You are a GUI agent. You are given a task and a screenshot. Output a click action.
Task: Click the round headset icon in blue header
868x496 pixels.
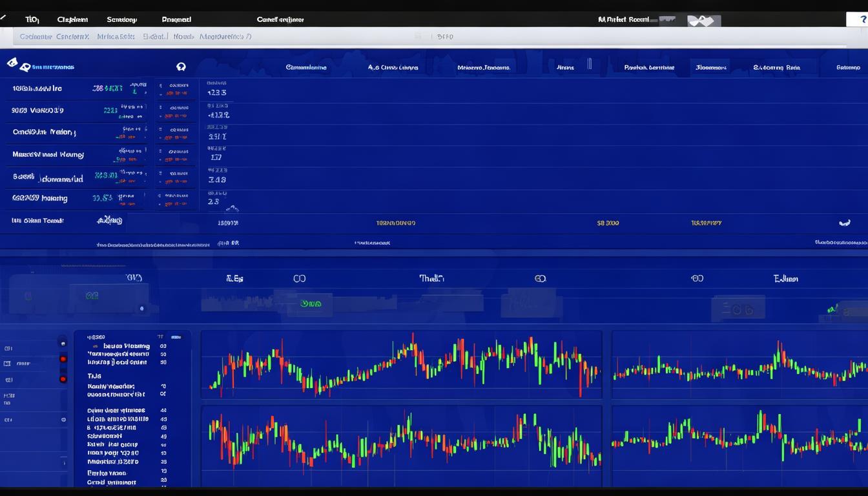pyautogui.click(x=181, y=67)
